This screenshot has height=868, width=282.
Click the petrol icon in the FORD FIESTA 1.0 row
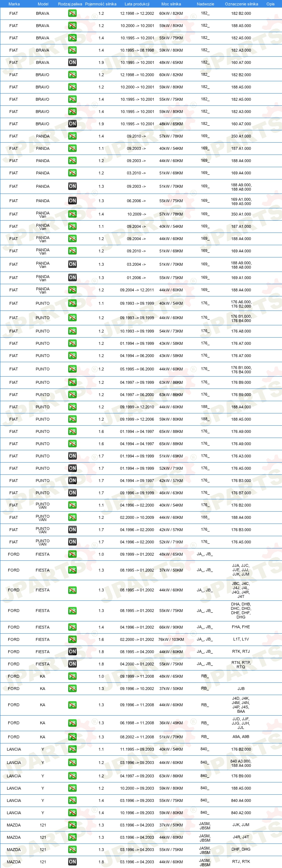[72, 554]
